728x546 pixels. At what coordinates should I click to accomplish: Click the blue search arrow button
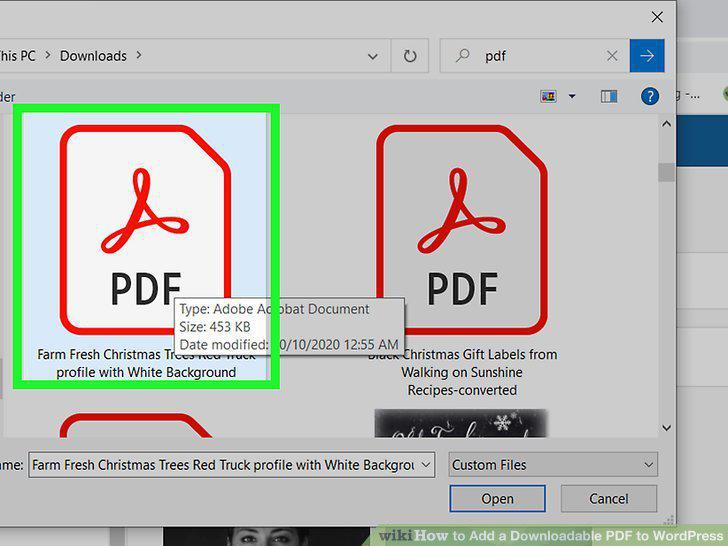[647, 56]
